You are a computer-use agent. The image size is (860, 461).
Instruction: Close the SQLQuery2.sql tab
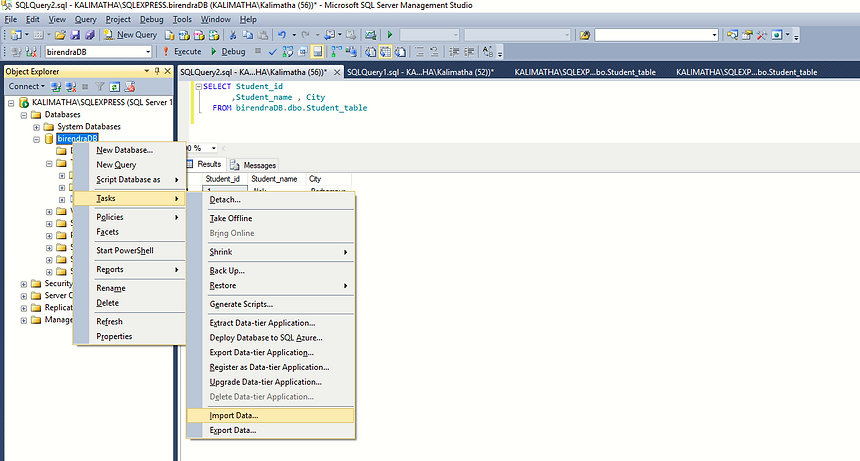pos(337,72)
